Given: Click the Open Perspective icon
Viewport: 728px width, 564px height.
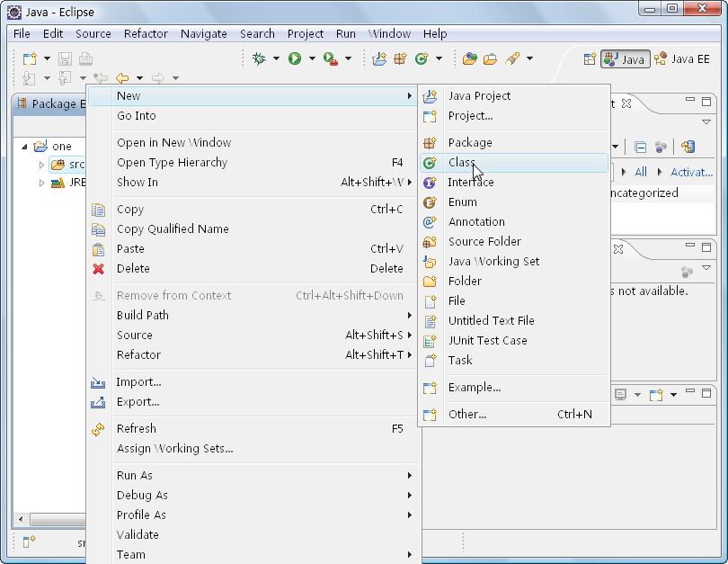Looking at the screenshot, I should (590, 58).
